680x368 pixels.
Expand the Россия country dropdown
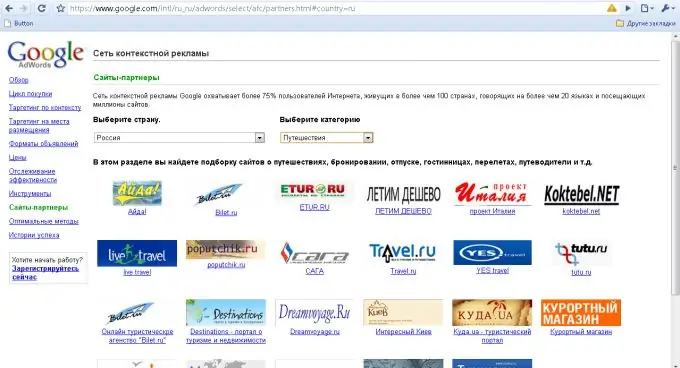[179, 137]
